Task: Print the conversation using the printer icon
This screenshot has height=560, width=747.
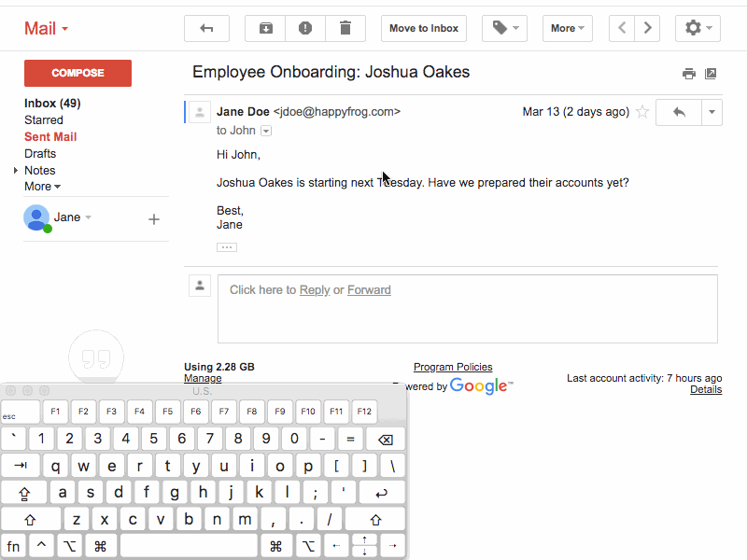Action: tap(688, 74)
